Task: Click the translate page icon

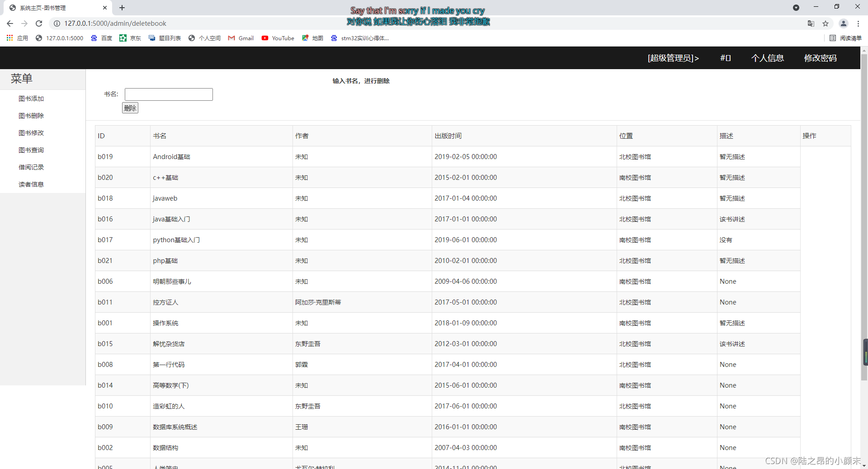Action: point(811,23)
